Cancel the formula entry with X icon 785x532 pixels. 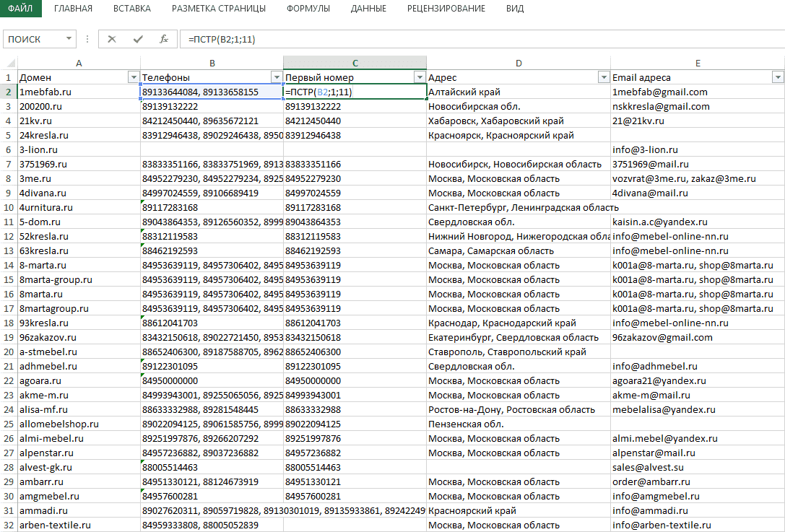click(112, 39)
